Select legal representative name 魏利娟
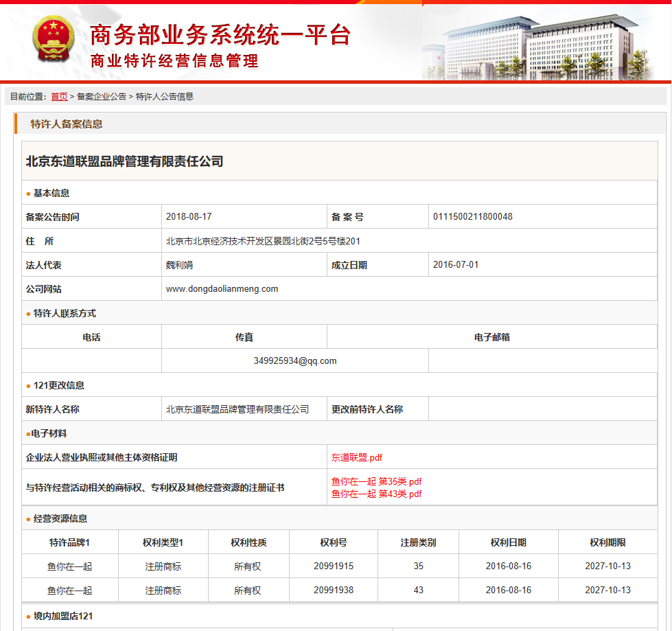Screen dimensions: 672x631 (179, 265)
